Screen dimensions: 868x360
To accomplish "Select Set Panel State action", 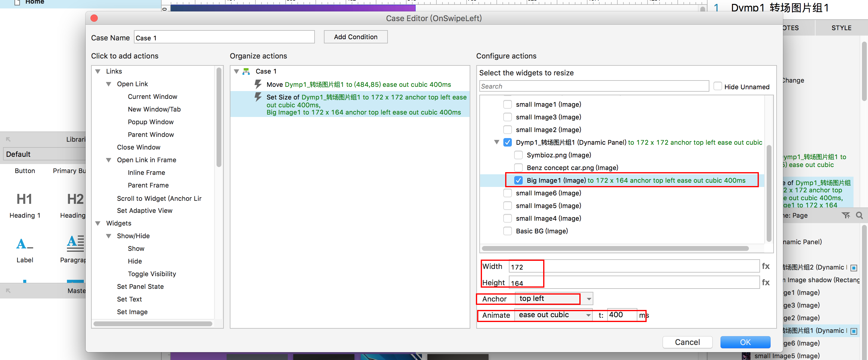I will pyautogui.click(x=140, y=286).
